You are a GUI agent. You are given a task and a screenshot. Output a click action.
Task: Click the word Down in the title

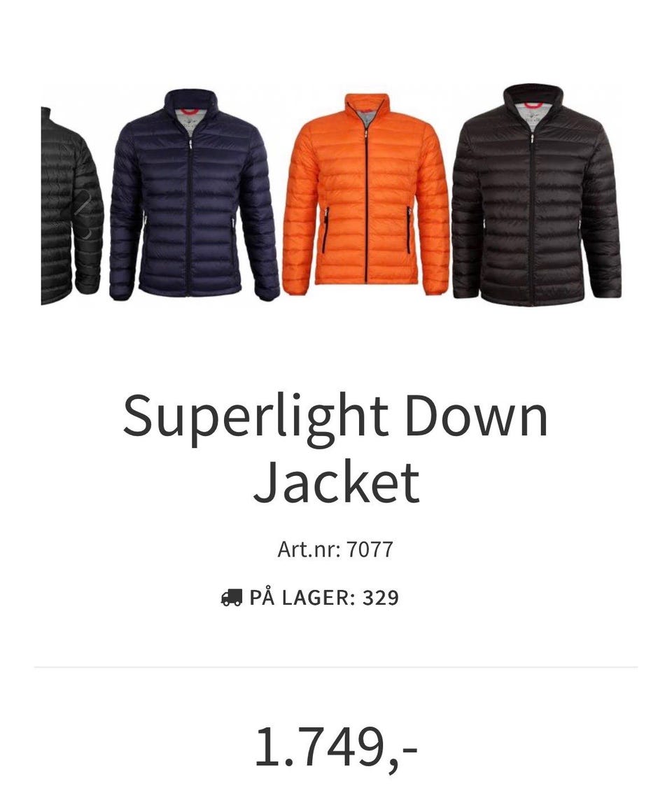[477, 415]
